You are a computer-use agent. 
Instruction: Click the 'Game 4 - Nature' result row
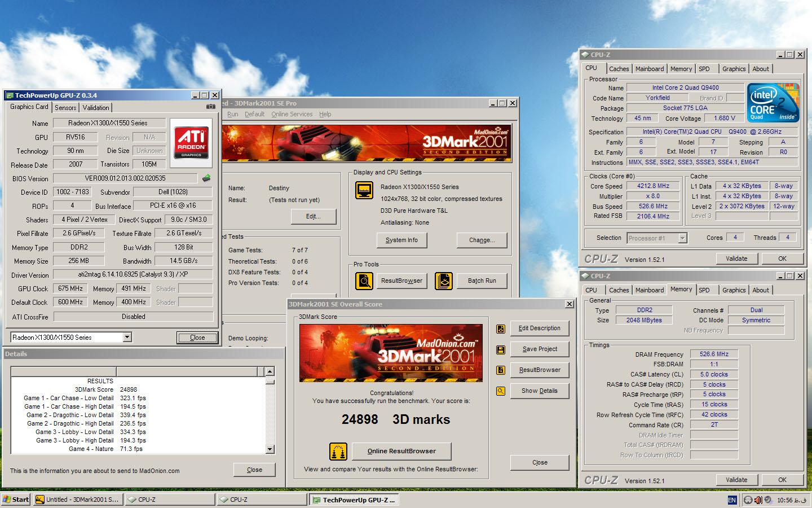point(138,449)
